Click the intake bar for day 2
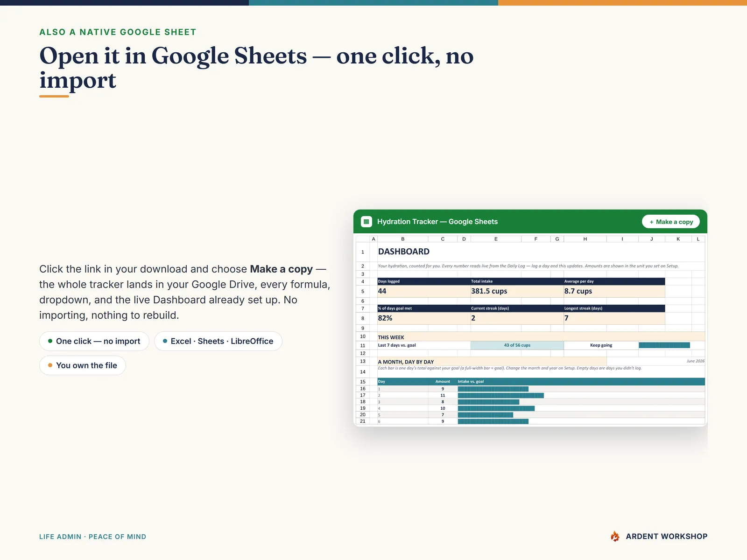The height and width of the screenshot is (560, 747). click(x=501, y=395)
